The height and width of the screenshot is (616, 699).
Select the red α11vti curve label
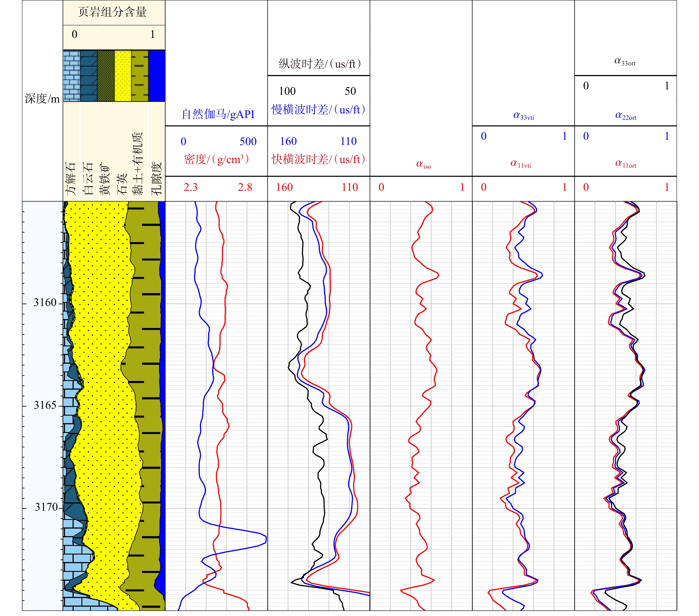(521, 164)
